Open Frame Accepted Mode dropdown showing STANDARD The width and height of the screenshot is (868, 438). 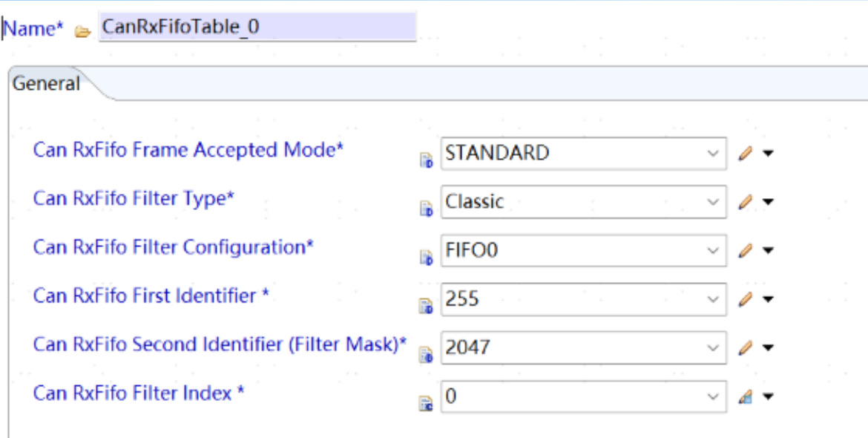pyautogui.click(x=583, y=154)
